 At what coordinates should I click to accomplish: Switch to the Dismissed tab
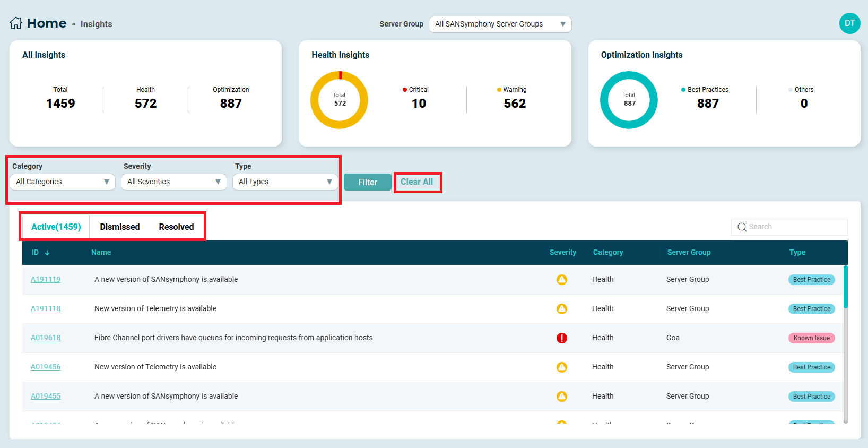tap(120, 227)
